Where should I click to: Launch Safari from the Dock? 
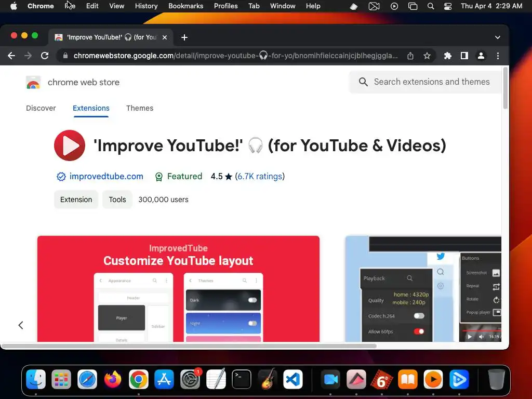(87, 379)
